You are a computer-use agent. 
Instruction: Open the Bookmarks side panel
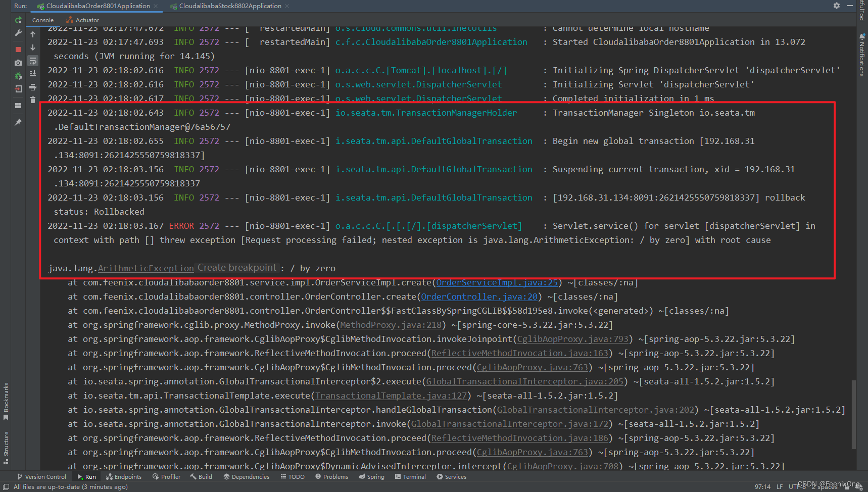(x=6, y=401)
